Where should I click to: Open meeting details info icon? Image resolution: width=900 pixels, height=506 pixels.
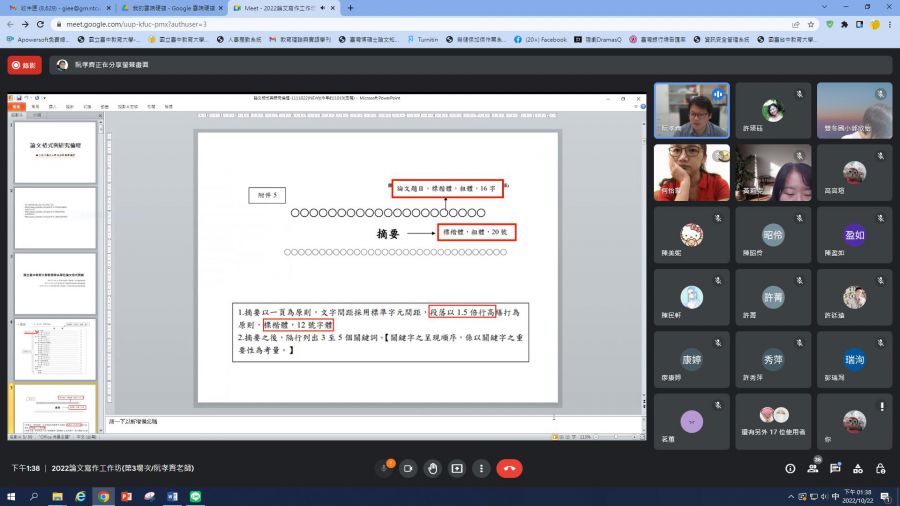pyautogui.click(x=790, y=468)
